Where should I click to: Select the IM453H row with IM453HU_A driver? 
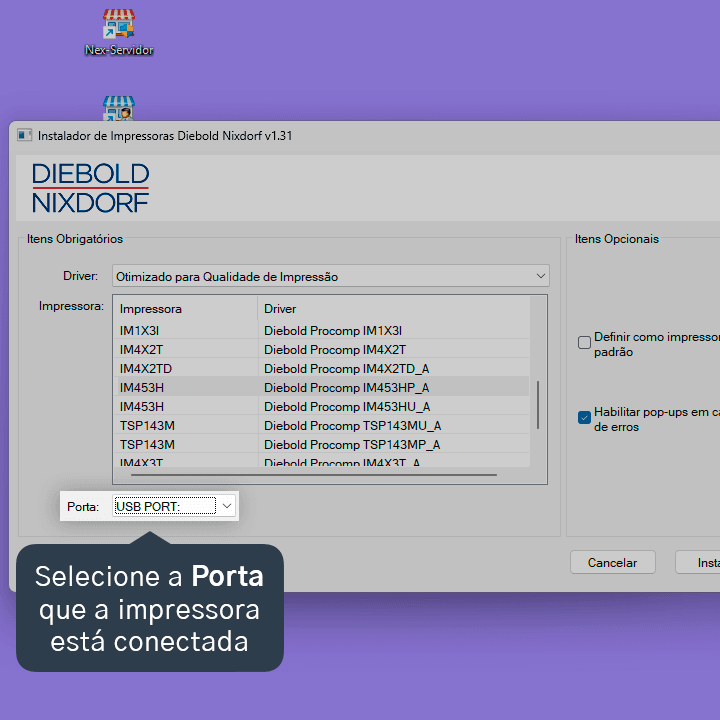(321, 406)
